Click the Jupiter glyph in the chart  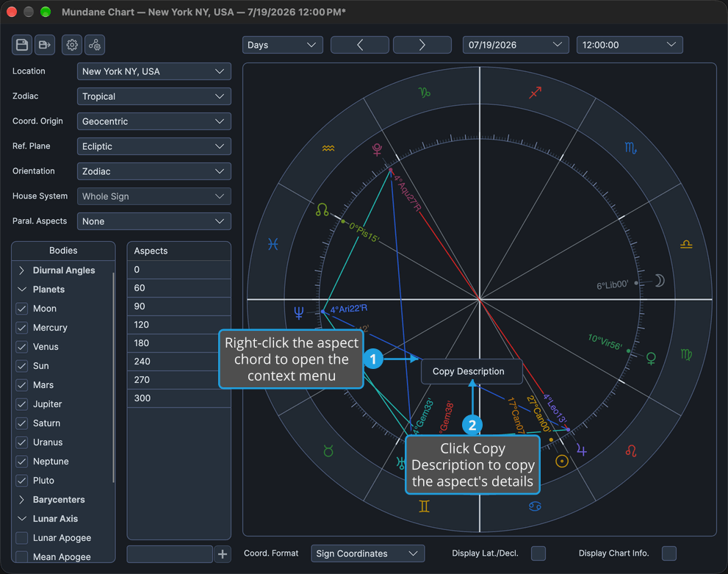(582, 450)
